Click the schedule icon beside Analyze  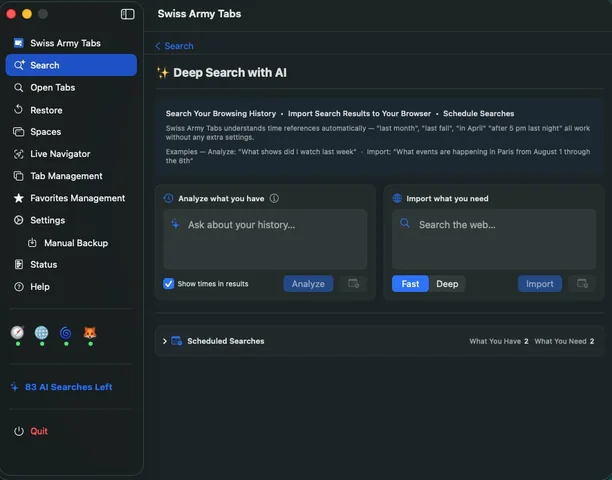pos(353,284)
